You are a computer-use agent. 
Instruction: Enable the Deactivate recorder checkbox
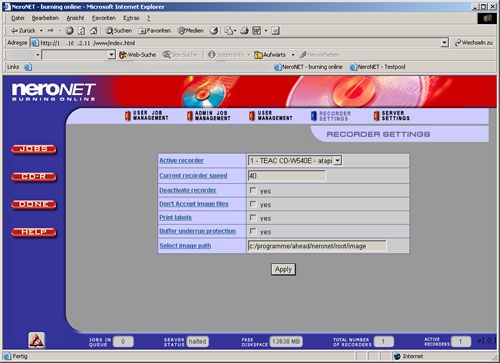253,190
